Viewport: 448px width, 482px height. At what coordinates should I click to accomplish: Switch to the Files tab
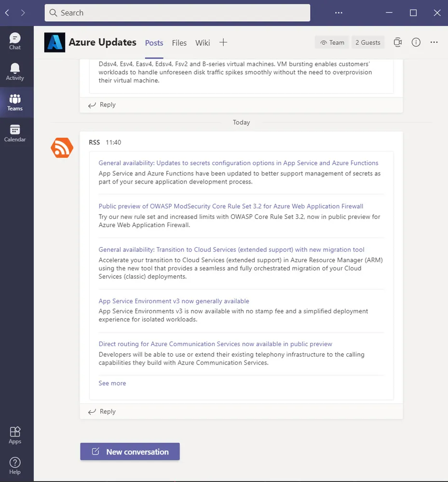pos(179,43)
